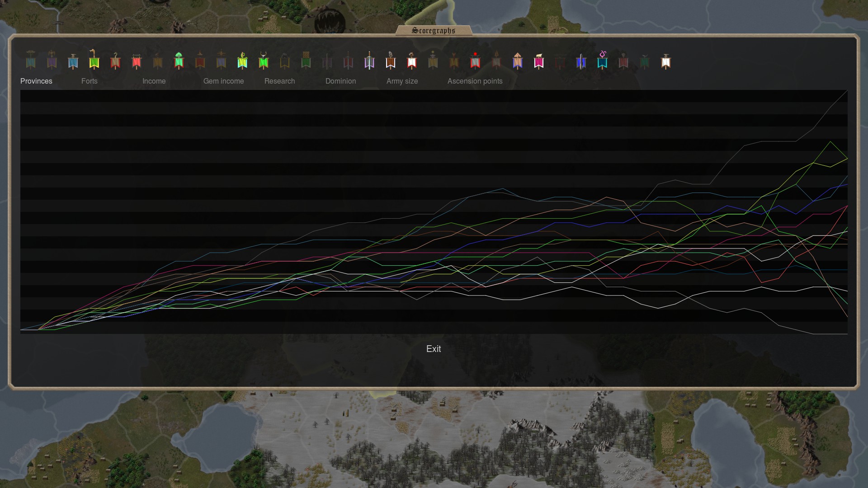868x488 pixels.
Task: Switch to Gem income graph
Action: coord(224,81)
